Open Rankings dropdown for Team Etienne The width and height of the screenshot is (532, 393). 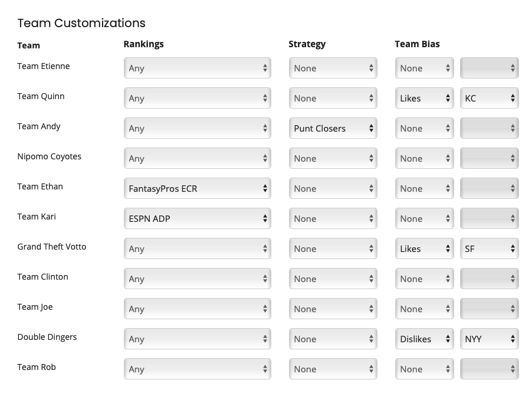pos(197,68)
